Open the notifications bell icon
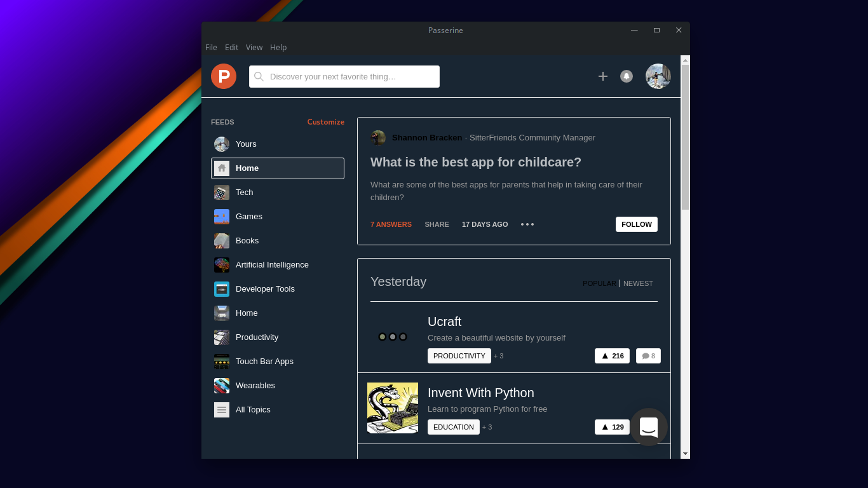The width and height of the screenshot is (868, 488). (x=627, y=76)
